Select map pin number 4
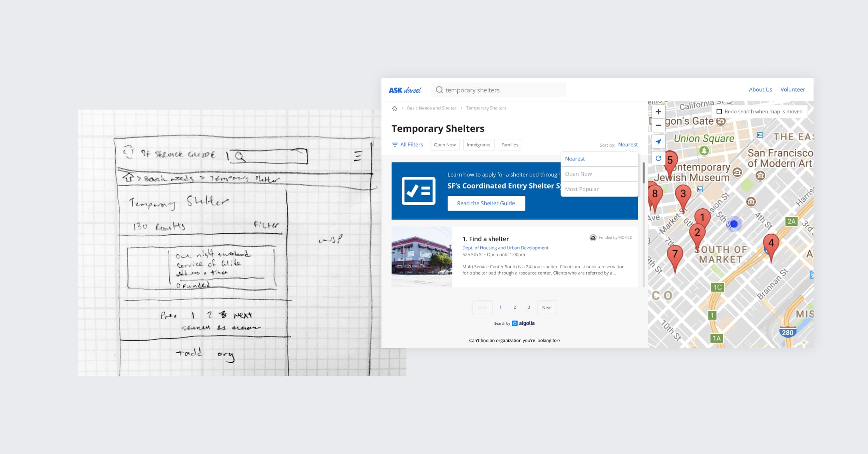This screenshot has height=454, width=868. [x=771, y=243]
